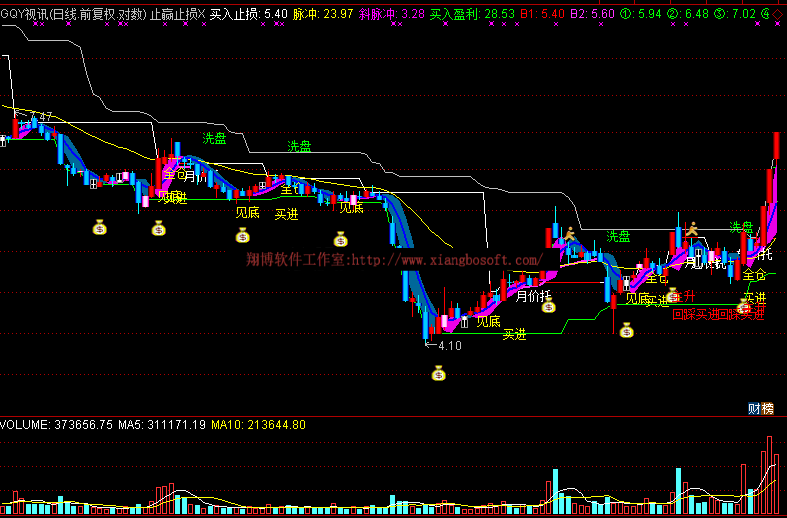Open the 财榜 button at bottom right

[x=761, y=408]
